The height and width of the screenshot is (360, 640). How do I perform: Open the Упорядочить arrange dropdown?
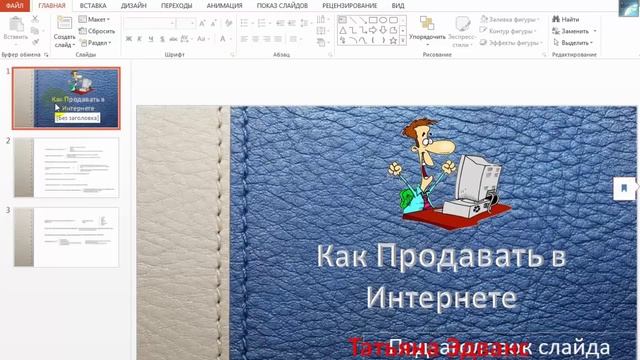427,30
